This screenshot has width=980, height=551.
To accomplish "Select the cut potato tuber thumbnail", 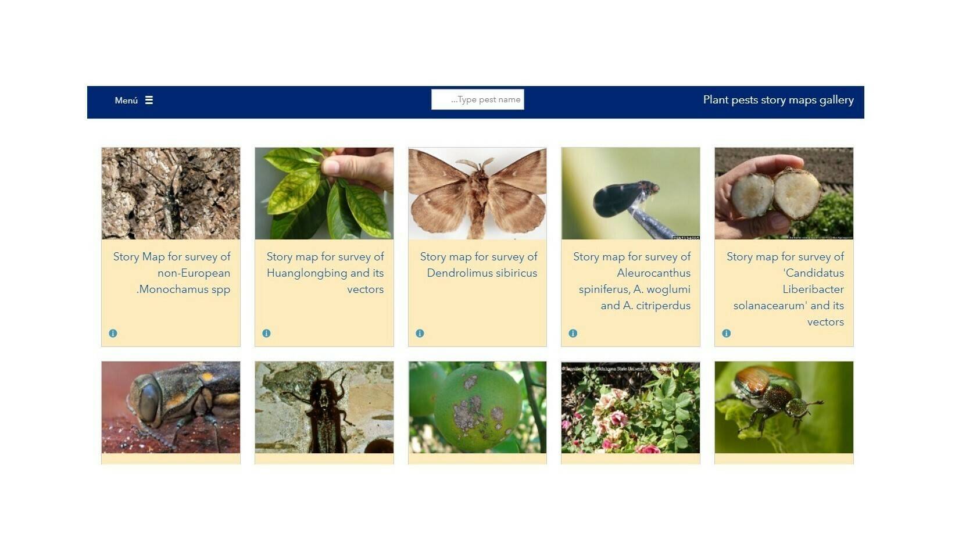I will 784,194.
